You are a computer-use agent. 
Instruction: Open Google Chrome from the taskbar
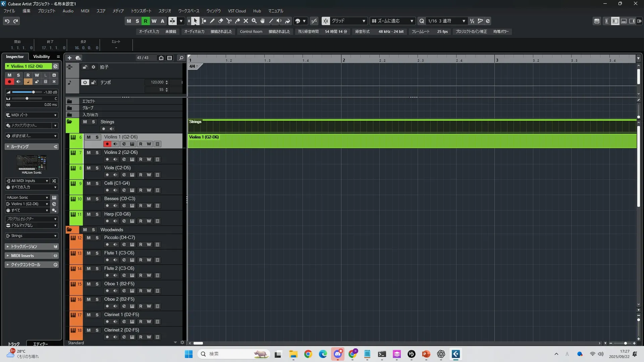click(x=308, y=354)
